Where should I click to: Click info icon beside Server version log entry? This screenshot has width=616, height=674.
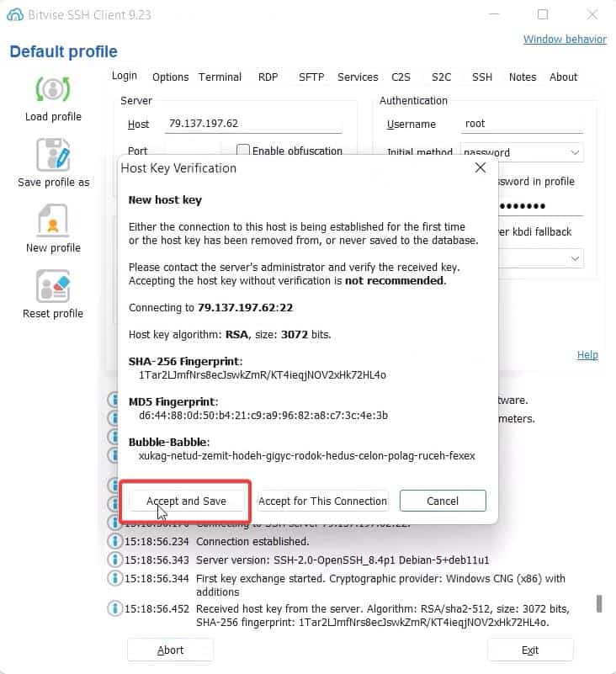[114, 560]
